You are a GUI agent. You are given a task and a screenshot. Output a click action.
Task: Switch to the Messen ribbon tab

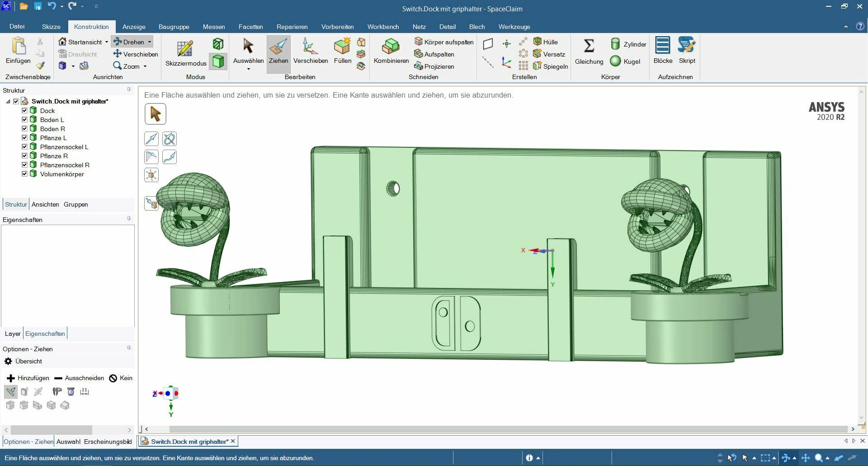tap(213, 27)
